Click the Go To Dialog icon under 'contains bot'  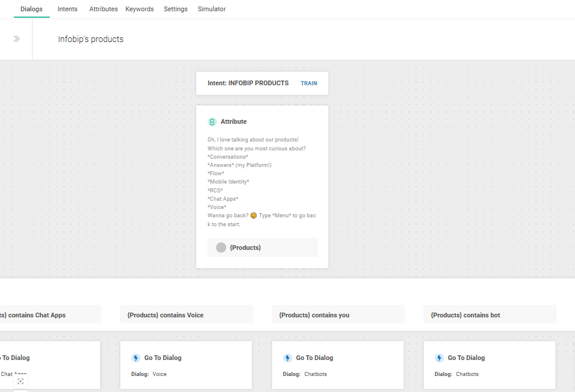coord(439,358)
